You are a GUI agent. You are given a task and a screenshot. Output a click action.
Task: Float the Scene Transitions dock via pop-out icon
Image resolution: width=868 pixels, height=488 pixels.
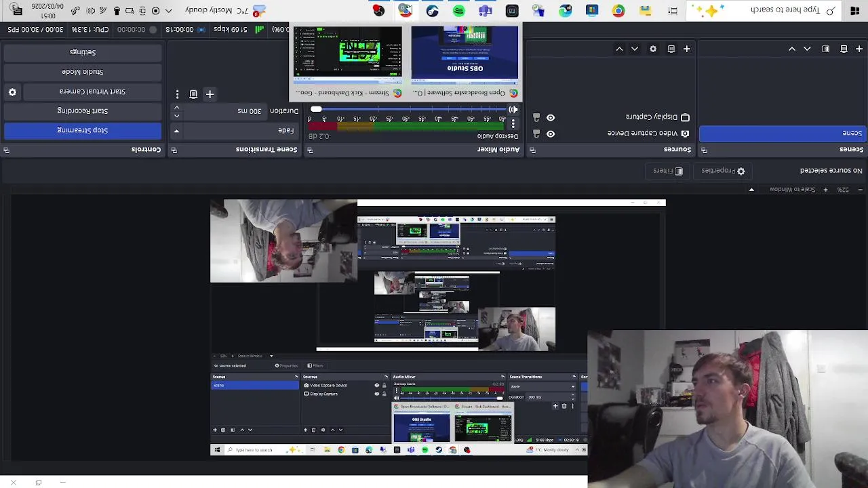point(174,150)
